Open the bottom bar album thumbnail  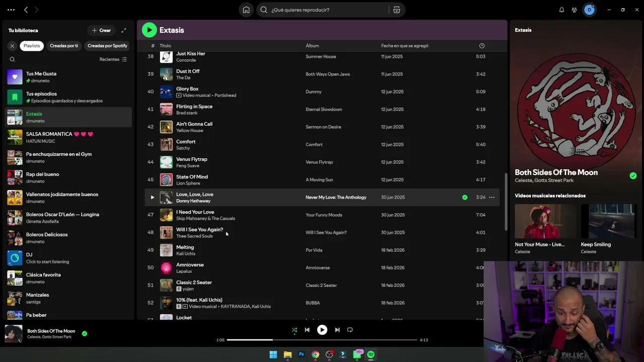14,334
